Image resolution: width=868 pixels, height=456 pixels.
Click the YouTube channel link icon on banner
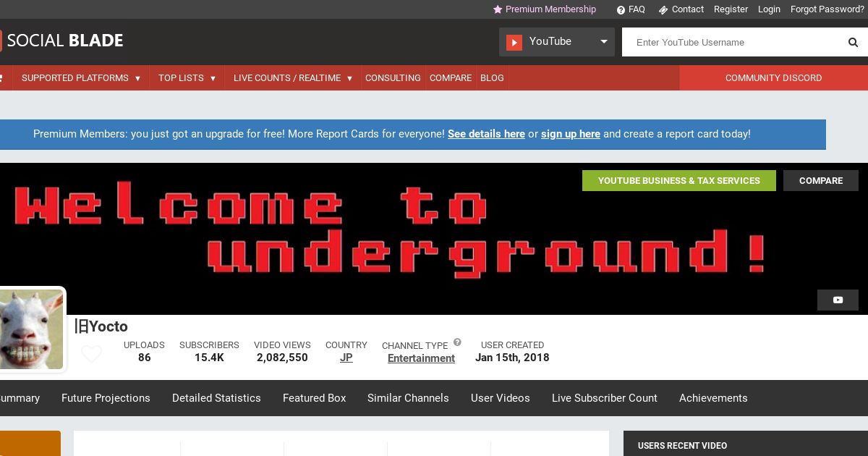click(x=838, y=300)
